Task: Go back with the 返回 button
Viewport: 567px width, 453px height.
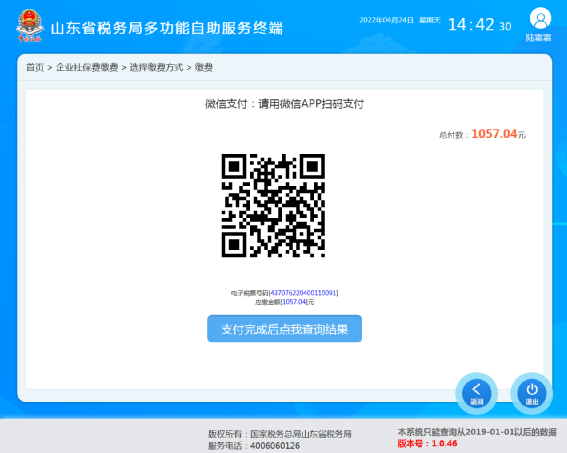Action: tap(476, 393)
